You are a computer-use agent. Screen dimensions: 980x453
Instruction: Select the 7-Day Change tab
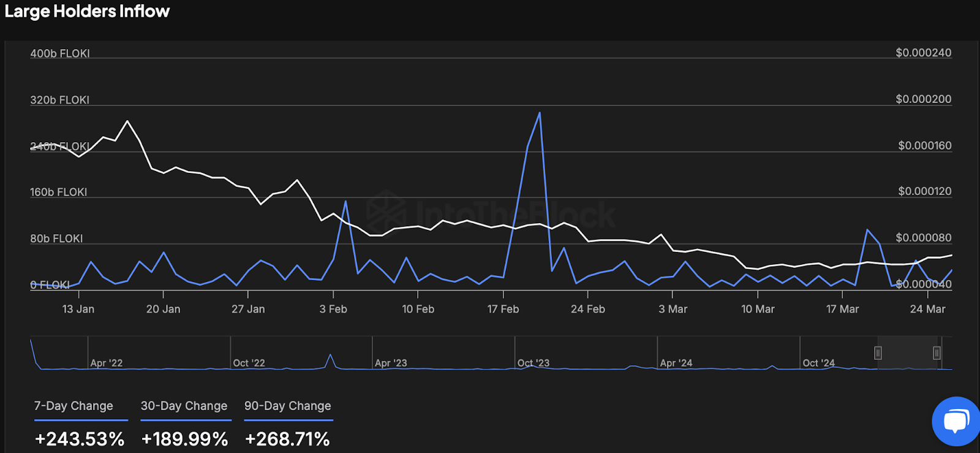point(73,406)
